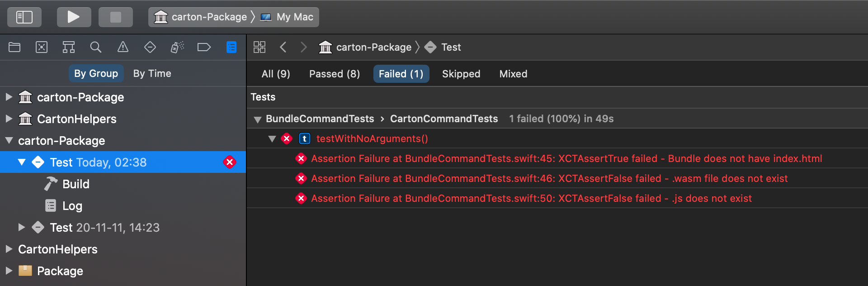Expand Test 20-11-11, 14:23 report
This screenshot has width=868, height=286.
coord(21,227)
